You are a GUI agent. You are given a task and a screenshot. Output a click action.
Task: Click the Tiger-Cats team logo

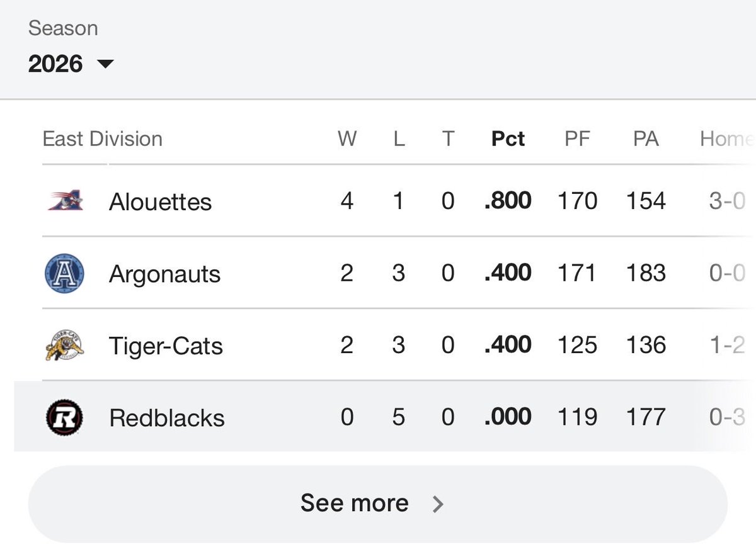click(x=64, y=346)
